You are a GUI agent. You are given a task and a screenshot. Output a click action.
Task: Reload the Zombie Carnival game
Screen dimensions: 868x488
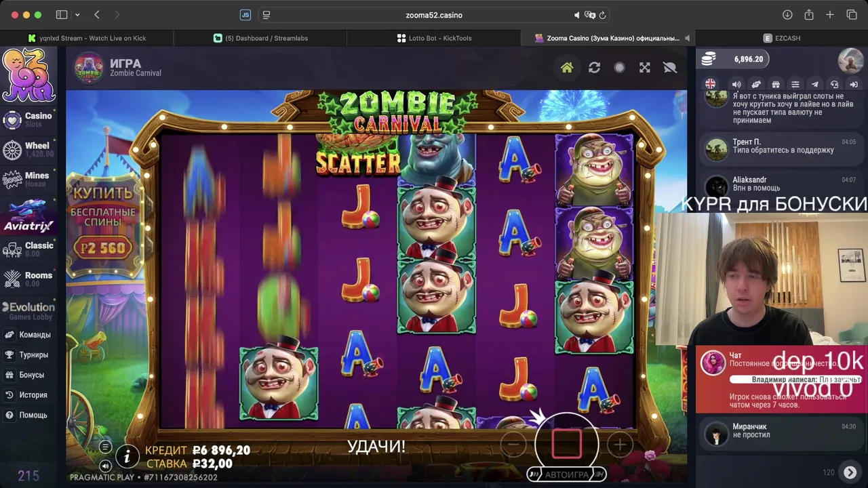click(594, 68)
